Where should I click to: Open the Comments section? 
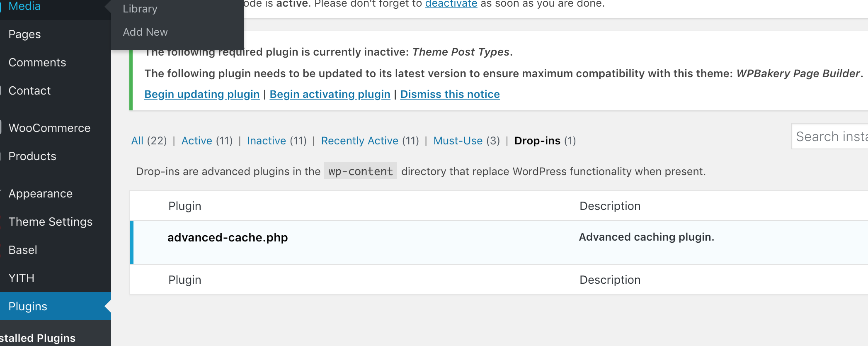coord(37,62)
